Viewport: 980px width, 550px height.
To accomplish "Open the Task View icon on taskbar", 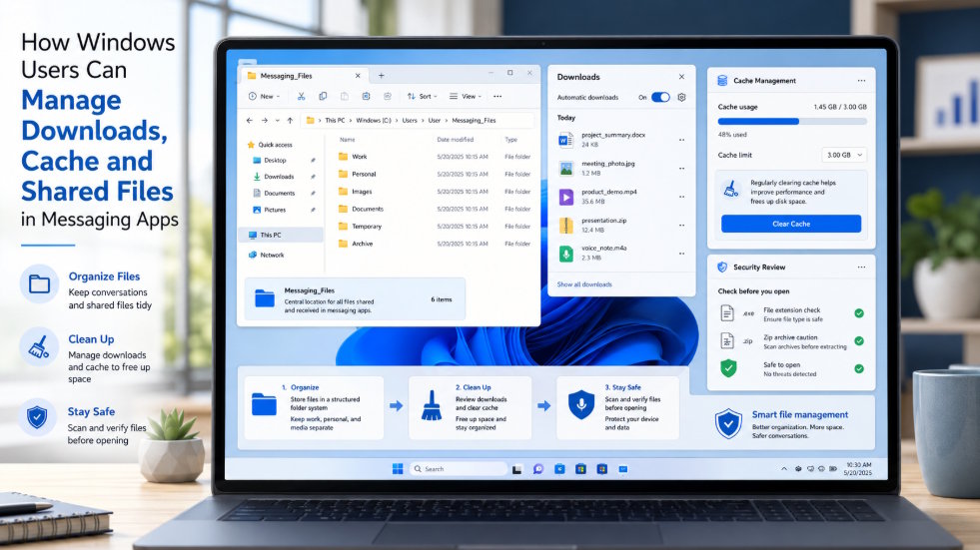I will (516, 469).
